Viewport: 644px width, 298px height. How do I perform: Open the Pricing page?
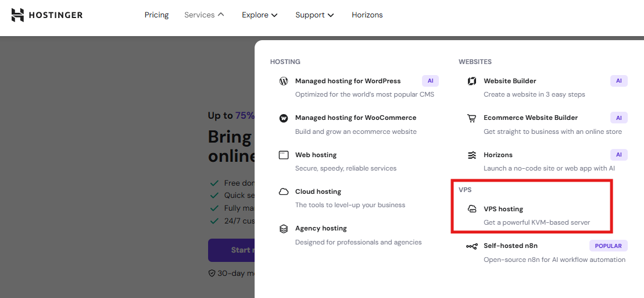(156, 15)
